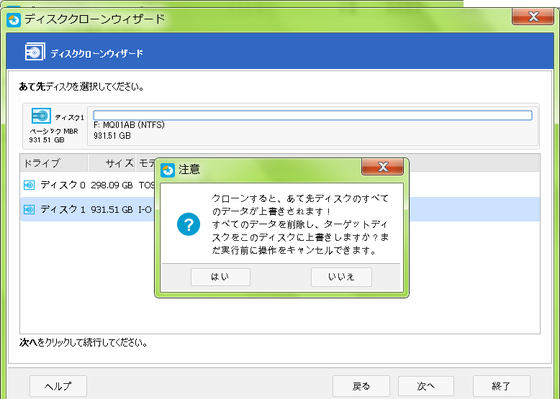Select the F: MQ01AB partition bar
Image resolution: width=560 pixels, height=399 pixels.
[312, 115]
